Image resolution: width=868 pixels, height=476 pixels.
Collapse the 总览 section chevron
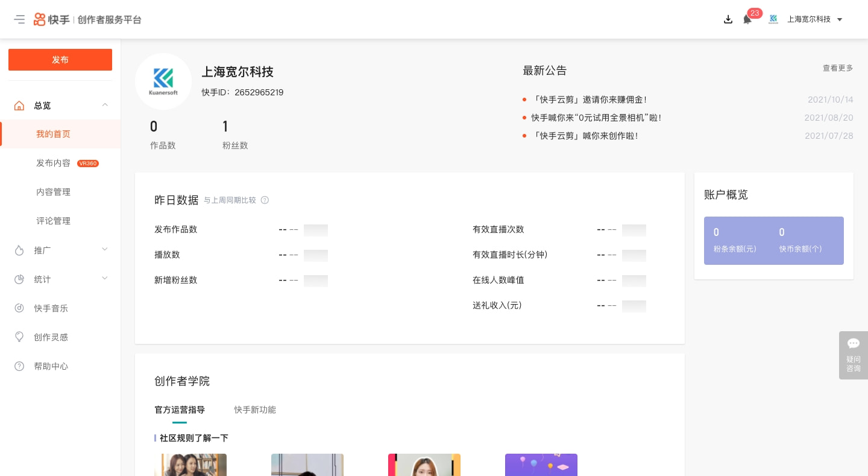105,105
